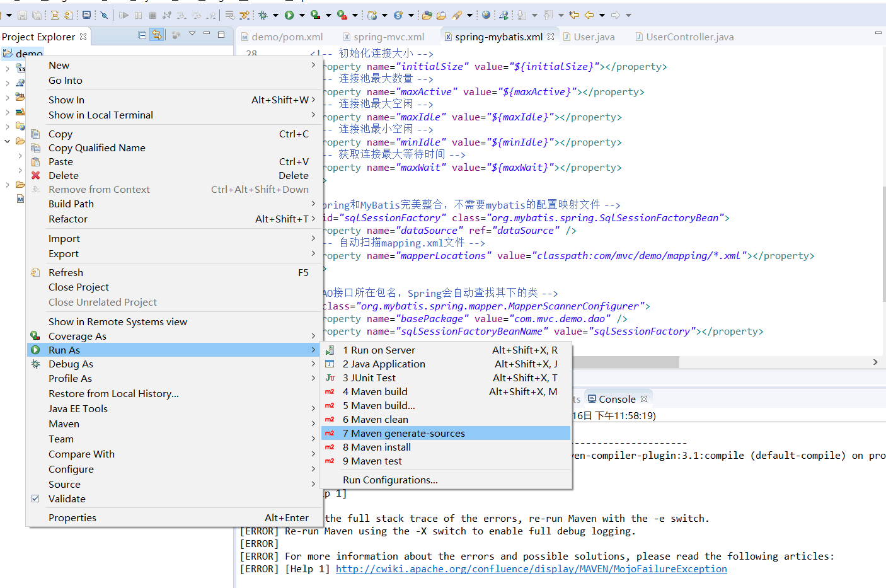
Task: Open the Project Explorer view menu triangle
Action: pyautogui.click(x=192, y=35)
